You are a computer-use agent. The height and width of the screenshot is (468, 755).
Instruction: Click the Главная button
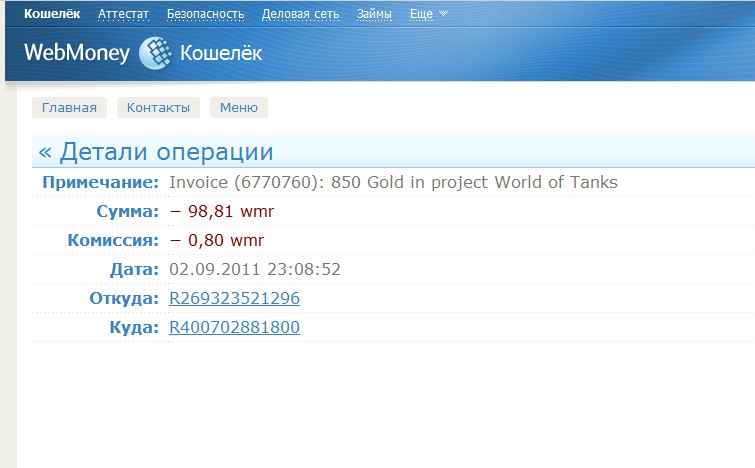pyautogui.click(x=69, y=107)
